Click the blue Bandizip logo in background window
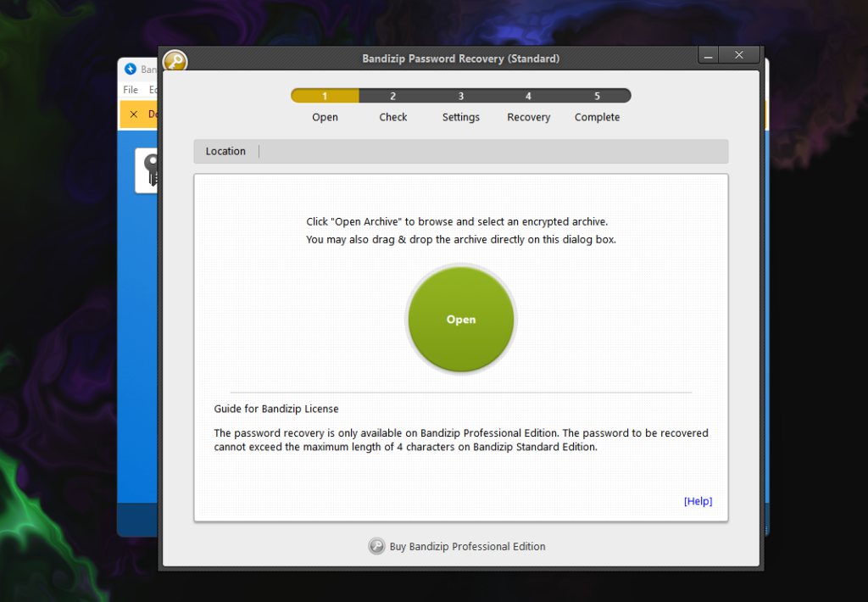The height and width of the screenshot is (602, 868). pyautogui.click(x=131, y=70)
